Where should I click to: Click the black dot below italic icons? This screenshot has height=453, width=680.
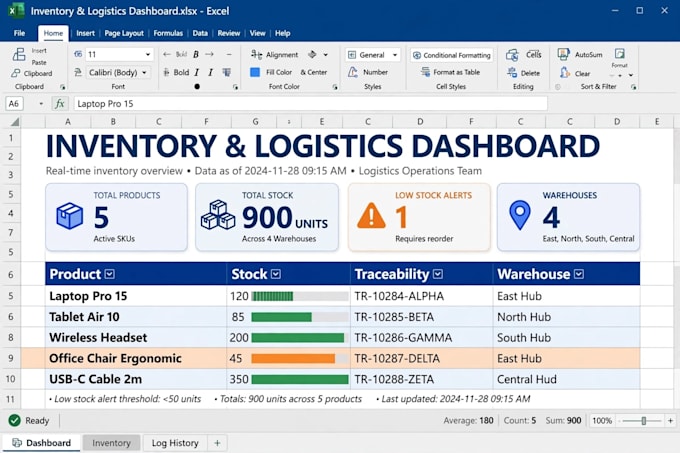(x=197, y=86)
